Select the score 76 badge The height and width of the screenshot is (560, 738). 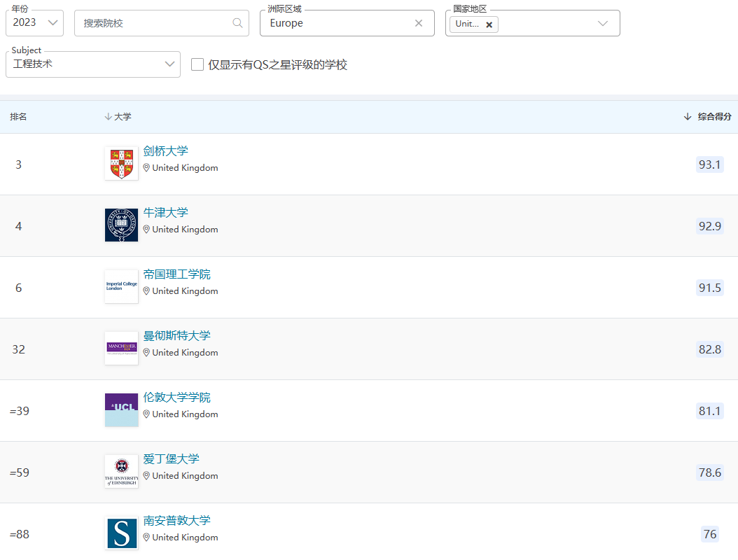point(710,535)
